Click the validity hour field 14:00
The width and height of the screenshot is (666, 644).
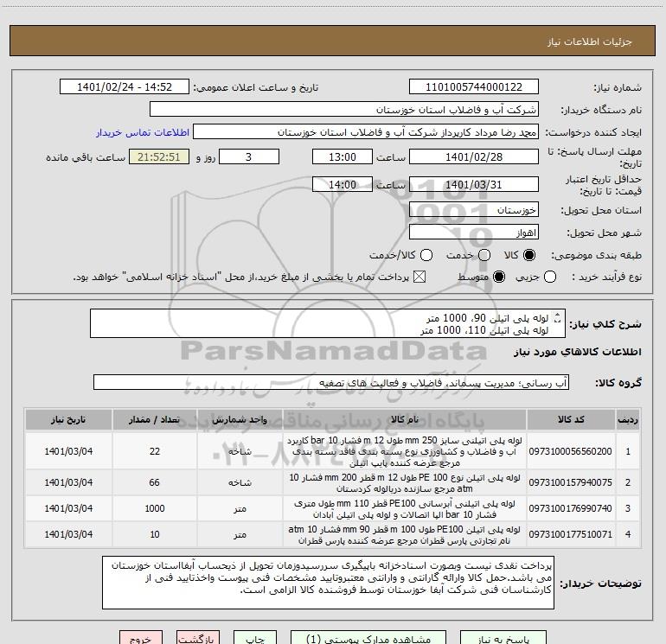[x=343, y=184]
